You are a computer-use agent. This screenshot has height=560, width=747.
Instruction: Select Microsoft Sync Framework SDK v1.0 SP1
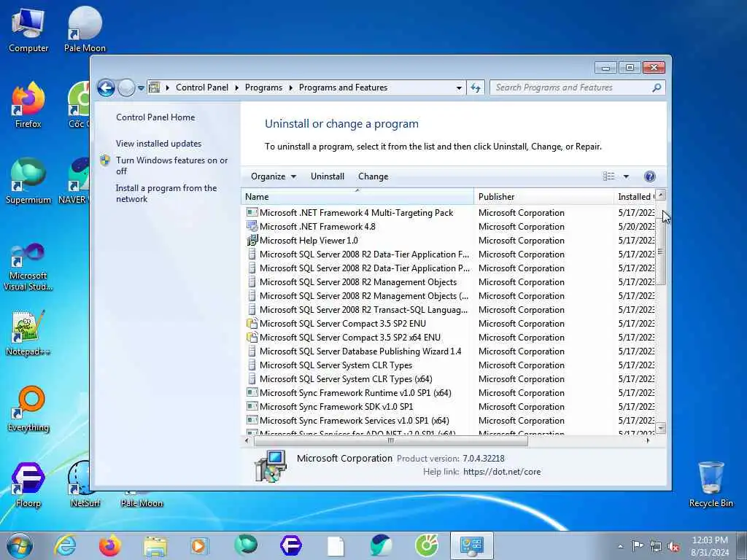coord(449,406)
